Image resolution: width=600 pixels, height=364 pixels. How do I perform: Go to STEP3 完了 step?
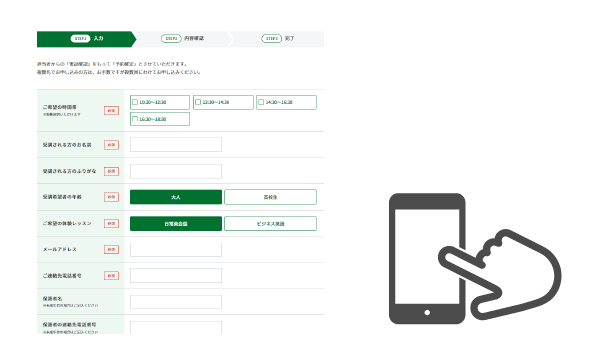pos(277,39)
